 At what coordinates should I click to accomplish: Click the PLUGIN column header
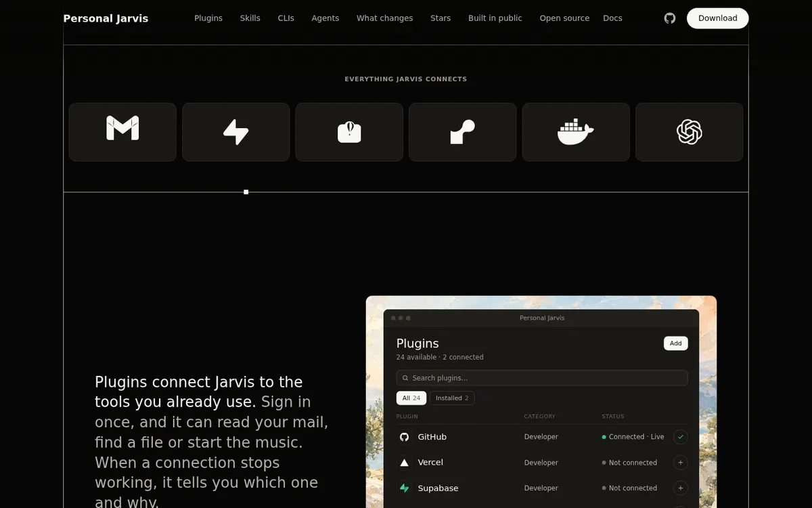[407, 417]
